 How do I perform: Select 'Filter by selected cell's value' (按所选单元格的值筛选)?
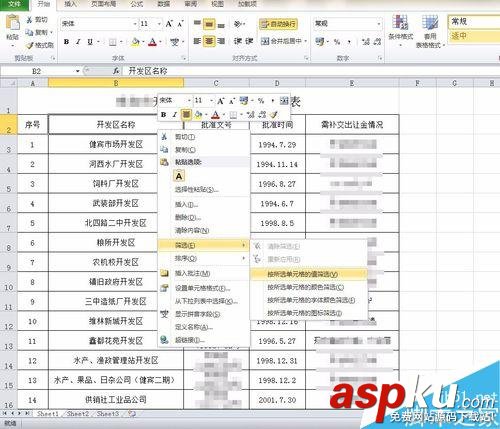[309, 274]
